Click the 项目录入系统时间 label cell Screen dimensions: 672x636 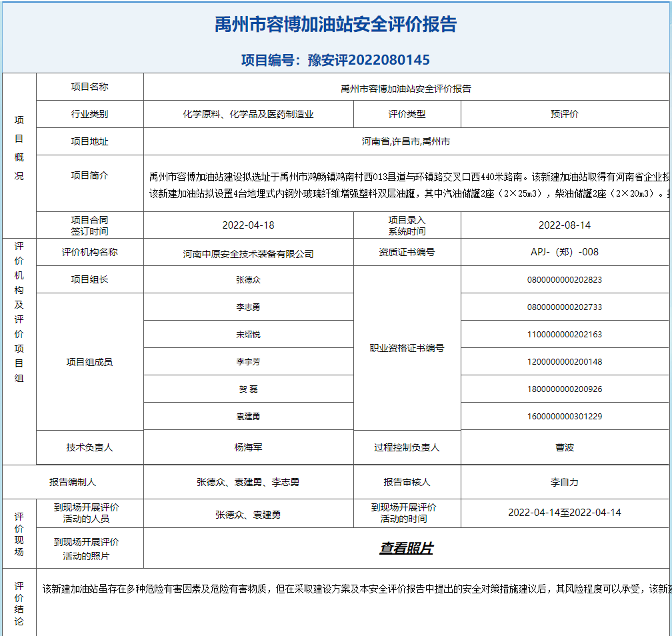(x=407, y=225)
